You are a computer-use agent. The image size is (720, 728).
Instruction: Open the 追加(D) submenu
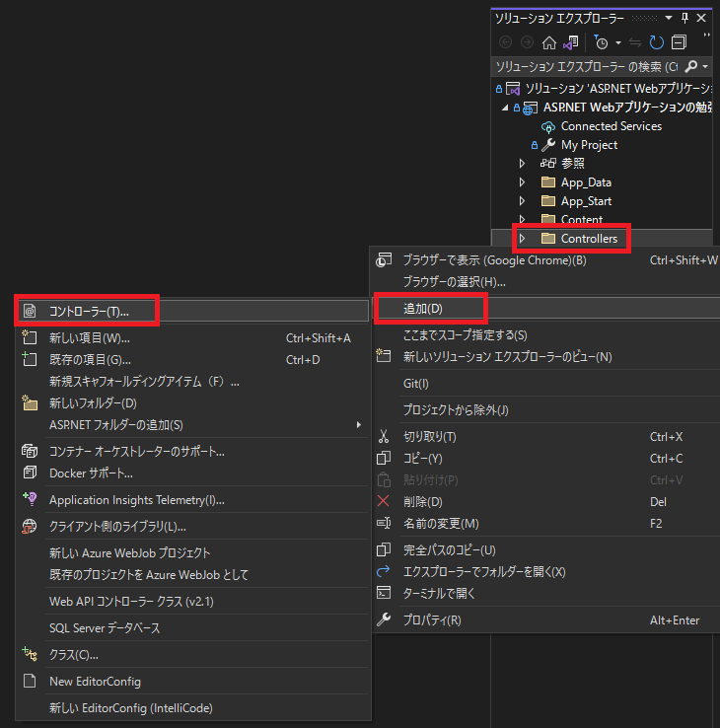(545, 309)
